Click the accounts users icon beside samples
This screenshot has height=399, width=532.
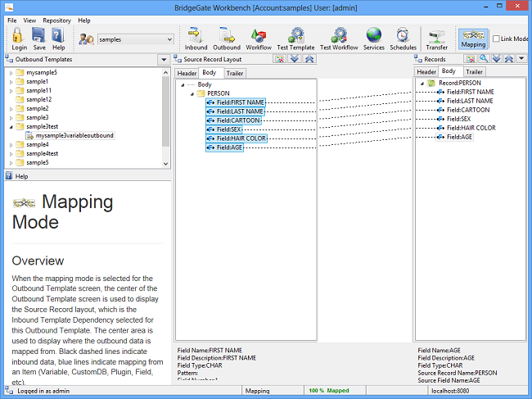86,39
